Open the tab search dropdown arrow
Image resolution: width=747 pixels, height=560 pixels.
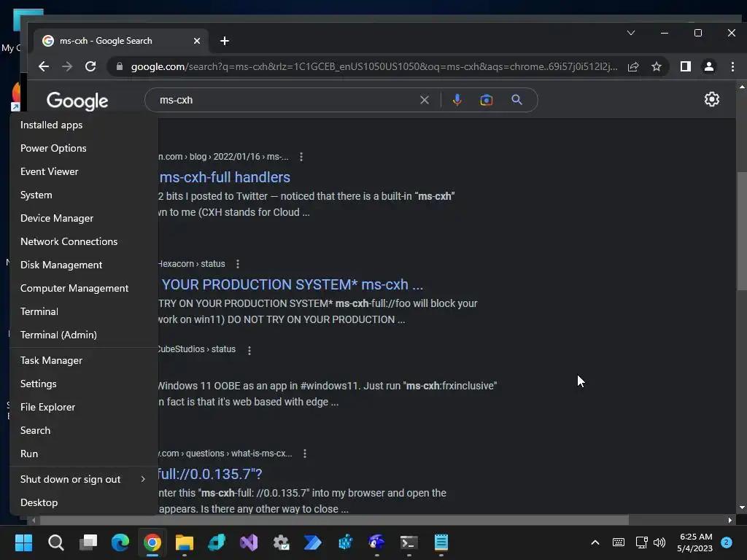[x=631, y=33]
